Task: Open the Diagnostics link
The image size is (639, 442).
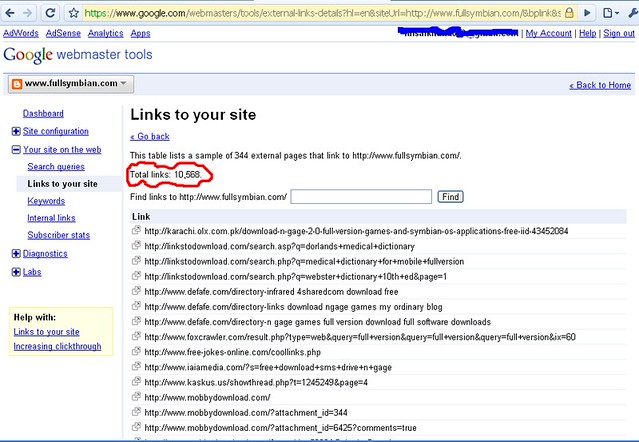Action: (45, 253)
